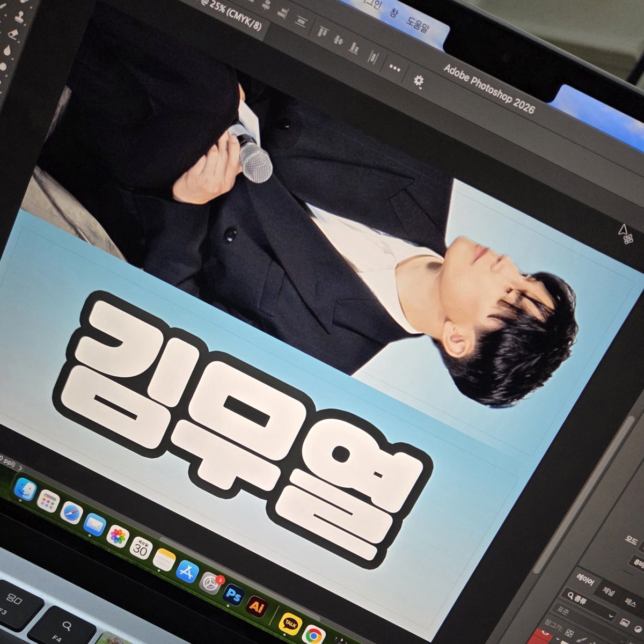The image size is (644, 644).
Task: Open KakaoTalk from the Dock
Action: click(x=290, y=624)
